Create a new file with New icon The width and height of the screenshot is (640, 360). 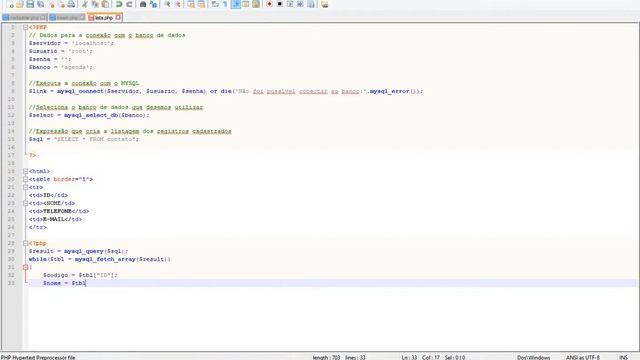pos(11,4)
